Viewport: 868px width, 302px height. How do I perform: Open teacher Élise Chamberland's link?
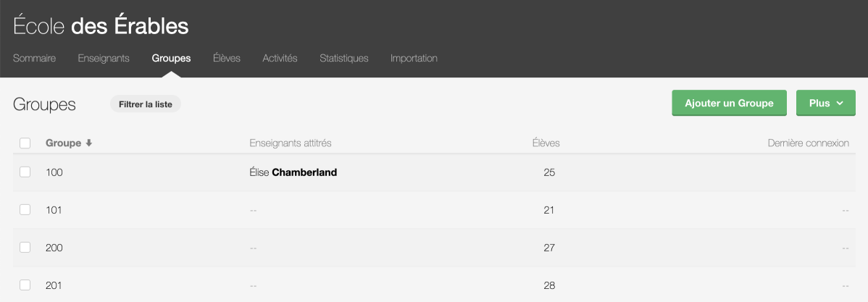293,172
